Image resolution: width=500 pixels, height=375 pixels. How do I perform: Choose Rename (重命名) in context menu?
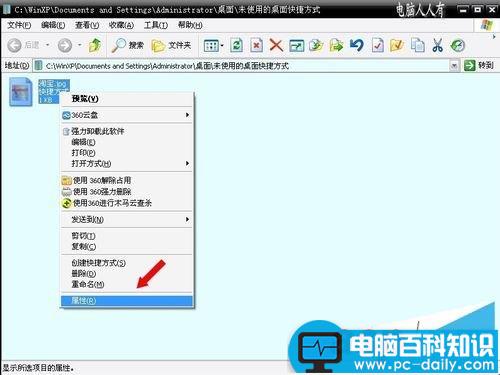point(127,284)
